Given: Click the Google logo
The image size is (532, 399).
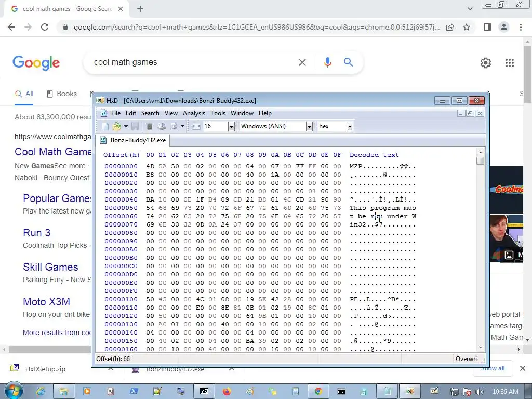Looking at the screenshot, I should 36,63.
